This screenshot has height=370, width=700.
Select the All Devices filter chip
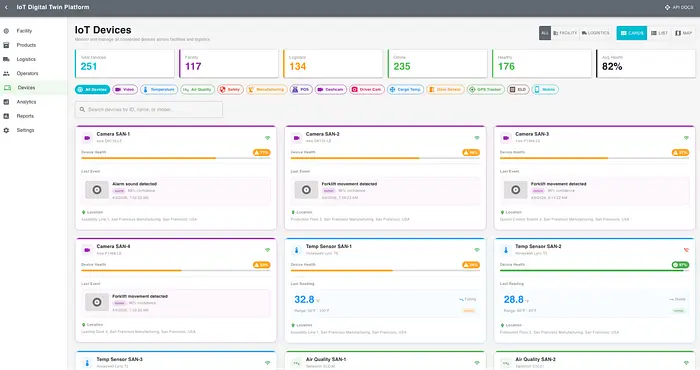click(x=92, y=90)
